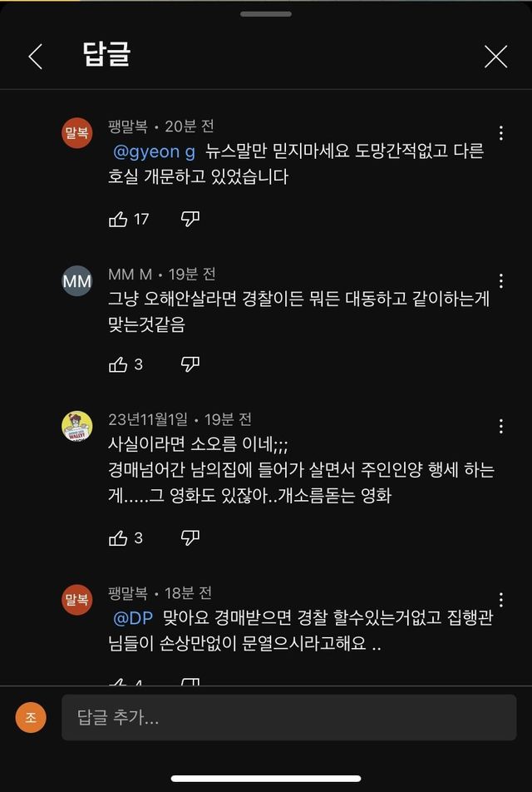Tap the @DP mention link
532x792 pixels.
click(134, 620)
